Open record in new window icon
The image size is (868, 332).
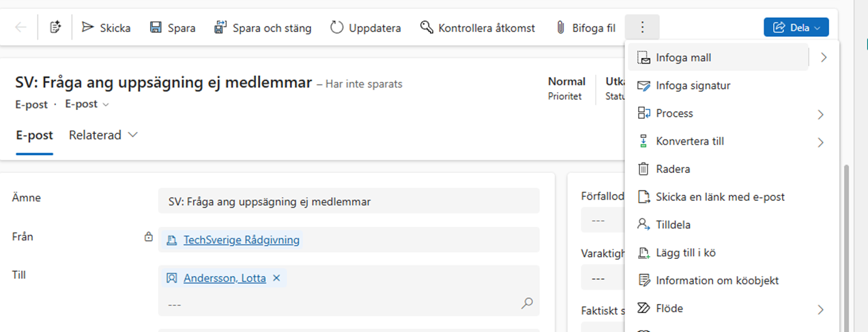tap(56, 28)
